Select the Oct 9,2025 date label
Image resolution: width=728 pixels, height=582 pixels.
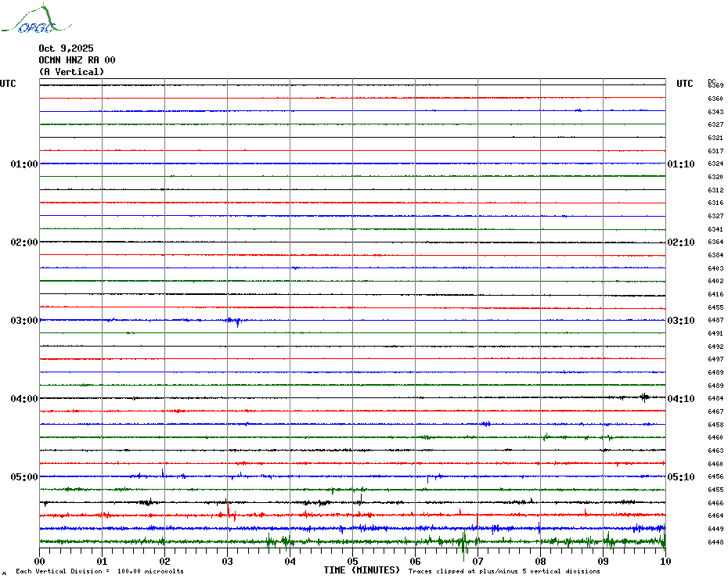[x=66, y=48]
